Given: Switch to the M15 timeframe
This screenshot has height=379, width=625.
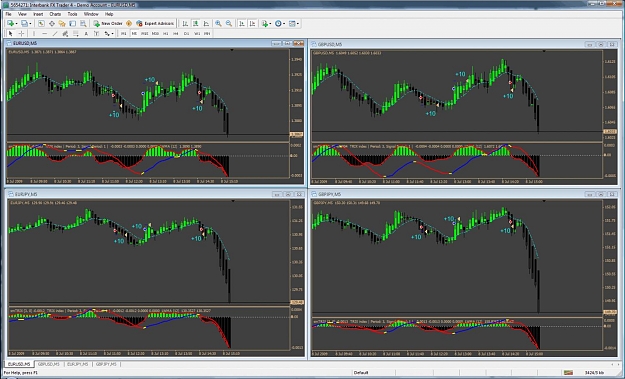Looking at the screenshot, I should tap(145, 33).
